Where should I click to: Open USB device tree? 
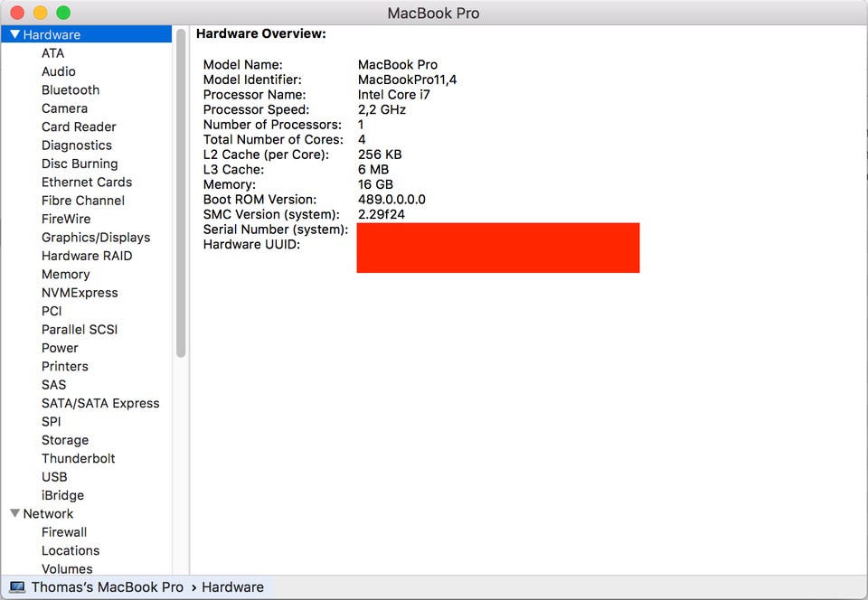coord(54,477)
